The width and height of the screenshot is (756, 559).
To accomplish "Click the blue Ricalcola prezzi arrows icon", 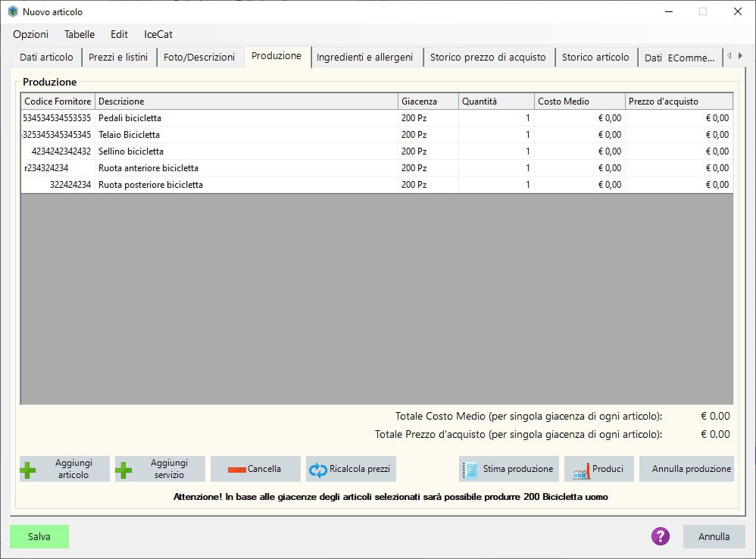I will (x=317, y=470).
